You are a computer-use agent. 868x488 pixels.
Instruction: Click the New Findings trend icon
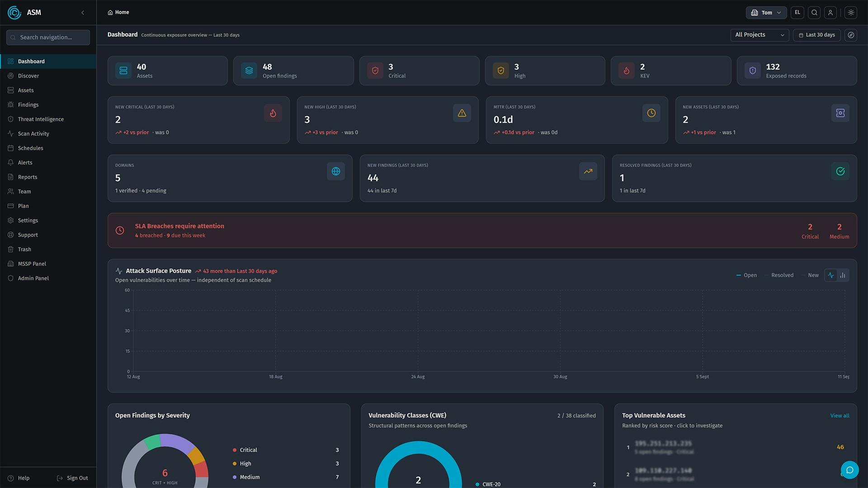[x=588, y=171]
